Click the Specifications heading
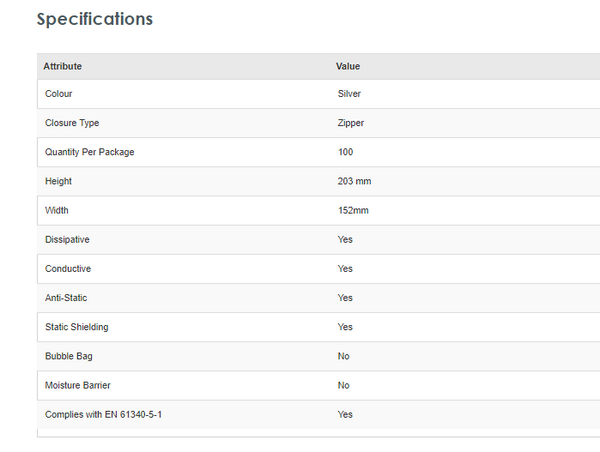Screen dimensions: 600x452 coord(95,19)
